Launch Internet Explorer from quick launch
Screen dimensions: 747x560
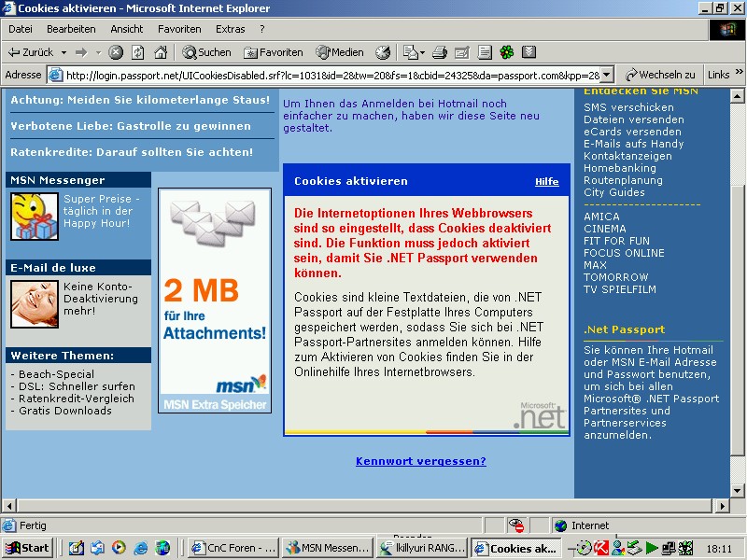[141, 548]
